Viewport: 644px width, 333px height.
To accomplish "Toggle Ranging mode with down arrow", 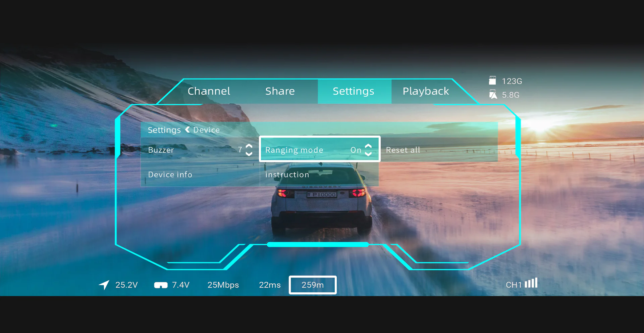I will click(368, 154).
